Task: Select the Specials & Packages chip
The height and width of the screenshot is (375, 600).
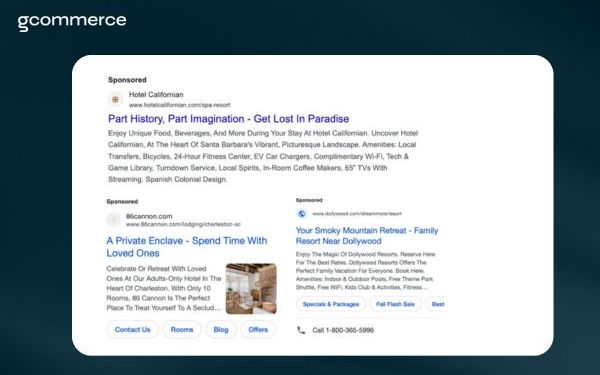Action: pyautogui.click(x=331, y=304)
